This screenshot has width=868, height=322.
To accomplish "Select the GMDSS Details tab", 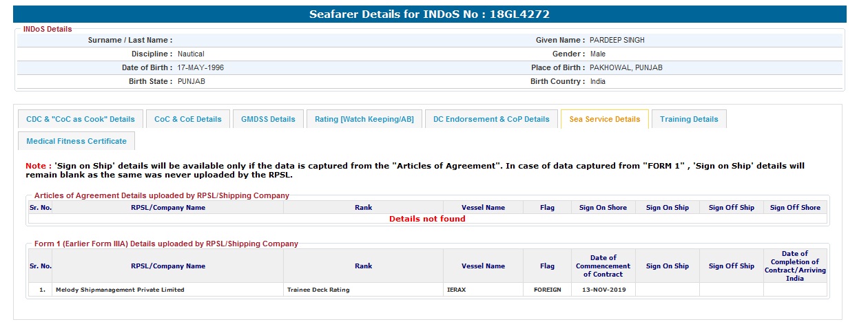I will point(268,119).
